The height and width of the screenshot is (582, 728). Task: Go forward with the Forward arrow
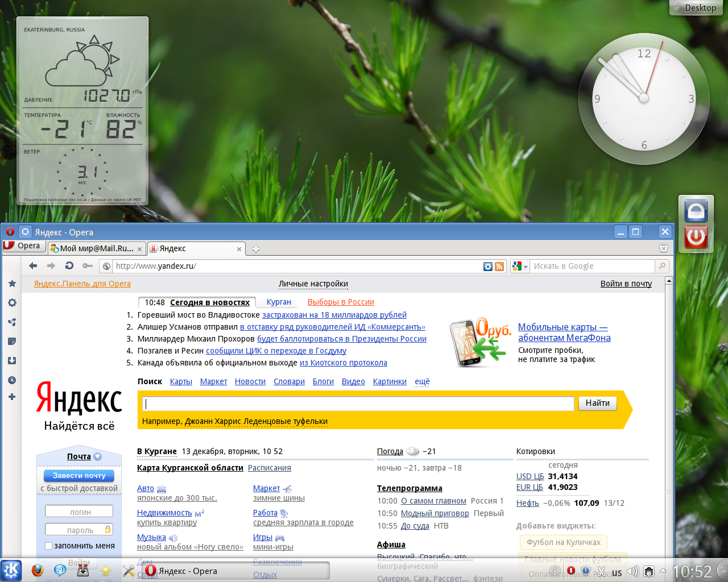tap(51, 265)
